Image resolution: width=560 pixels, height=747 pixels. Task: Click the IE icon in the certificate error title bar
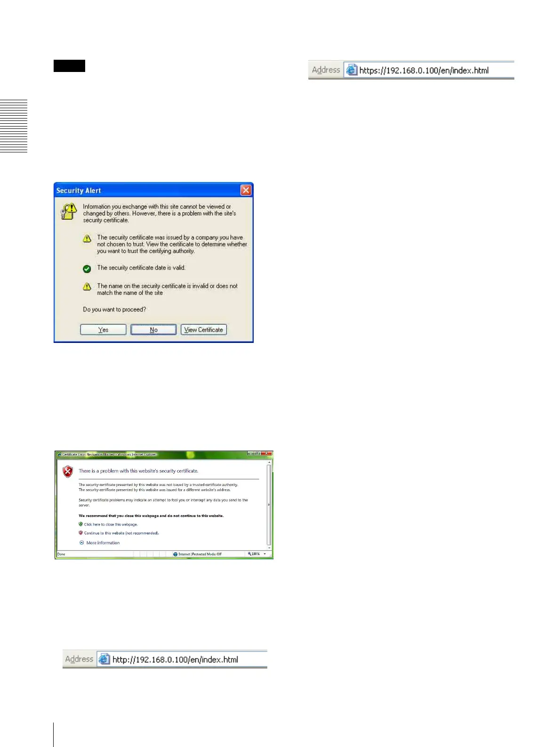click(x=59, y=454)
